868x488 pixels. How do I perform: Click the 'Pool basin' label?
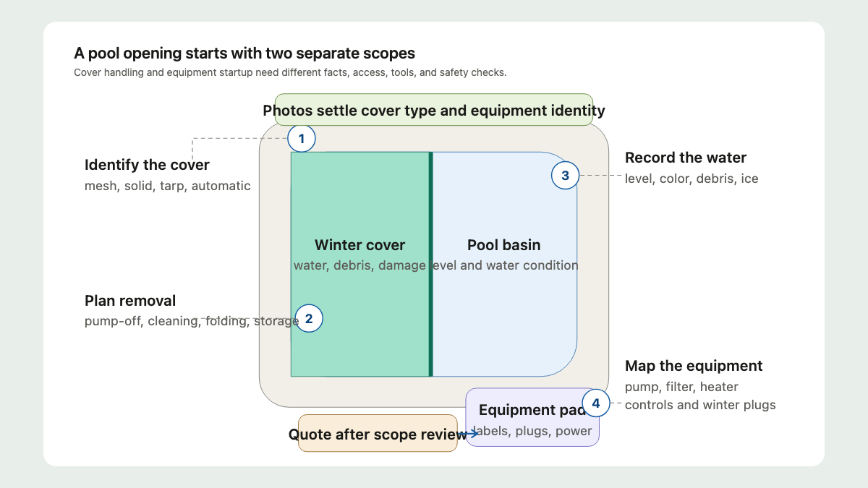(504, 245)
